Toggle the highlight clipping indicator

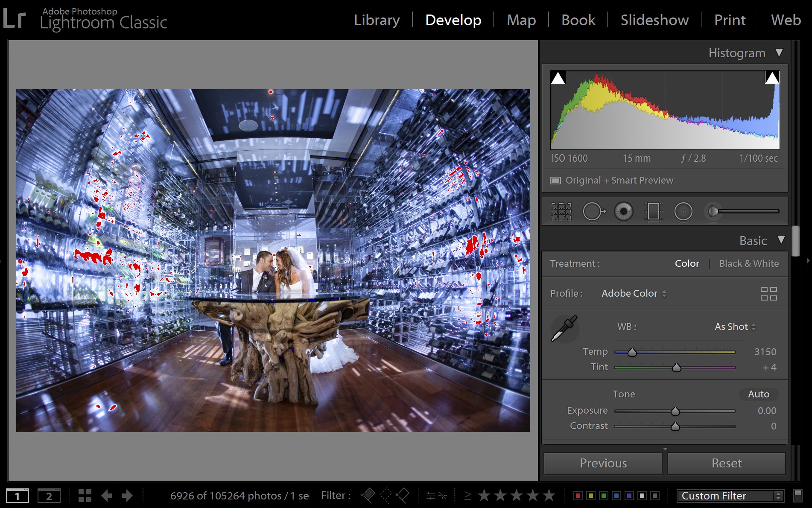pos(771,77)
